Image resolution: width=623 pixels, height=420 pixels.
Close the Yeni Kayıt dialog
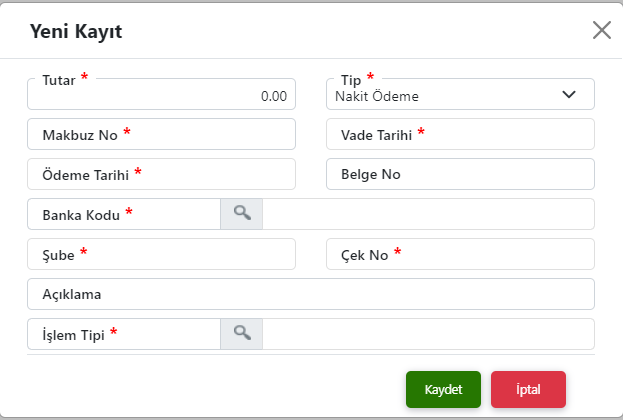(601, 30)
